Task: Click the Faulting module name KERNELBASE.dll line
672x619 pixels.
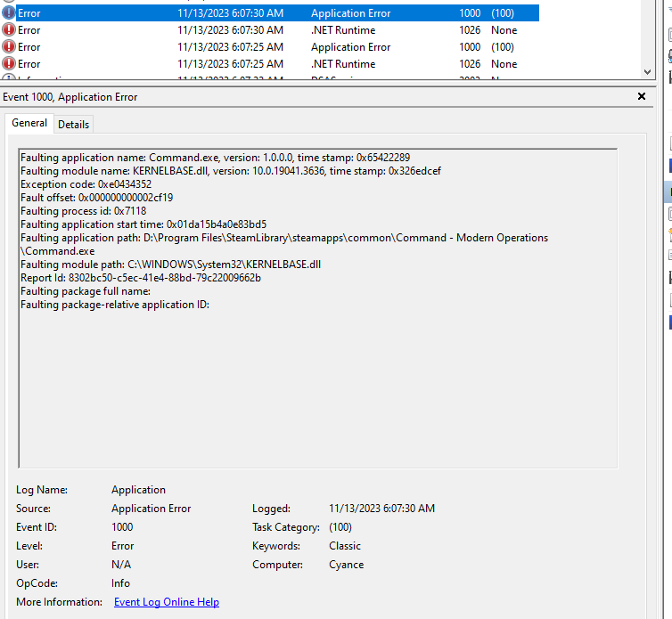Action: (x=231, y=171)
